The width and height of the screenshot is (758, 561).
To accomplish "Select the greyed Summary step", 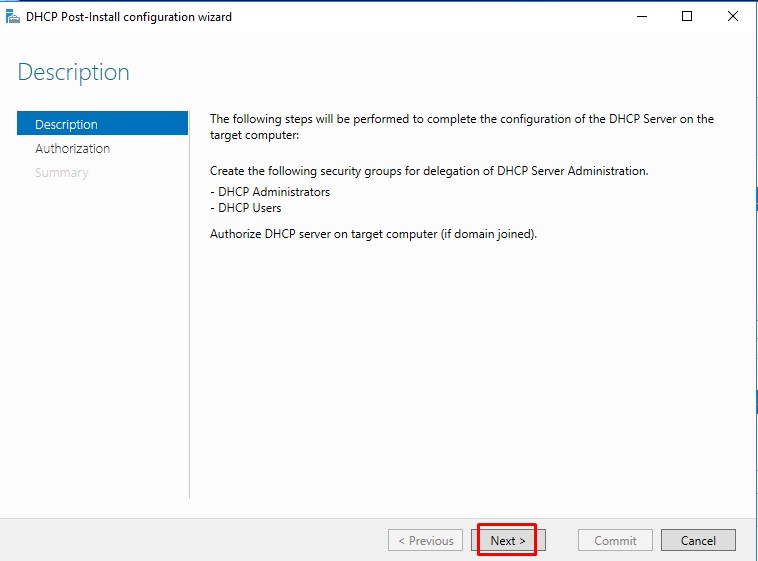I will pos(61,173).
